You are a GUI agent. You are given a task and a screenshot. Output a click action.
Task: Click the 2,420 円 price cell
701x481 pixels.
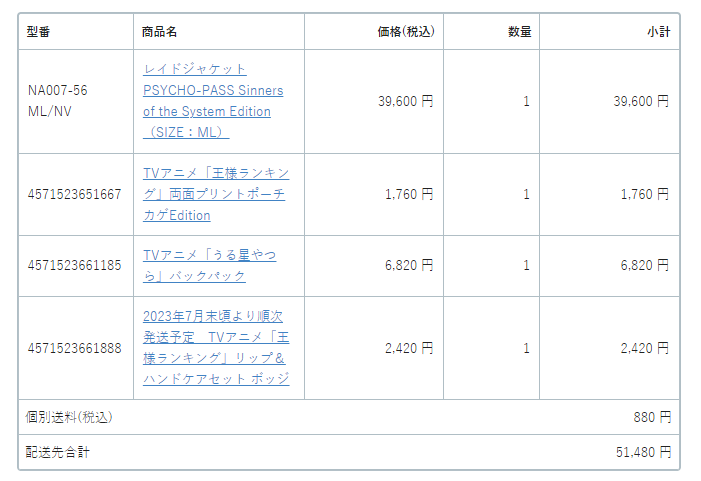pos(409,348)
